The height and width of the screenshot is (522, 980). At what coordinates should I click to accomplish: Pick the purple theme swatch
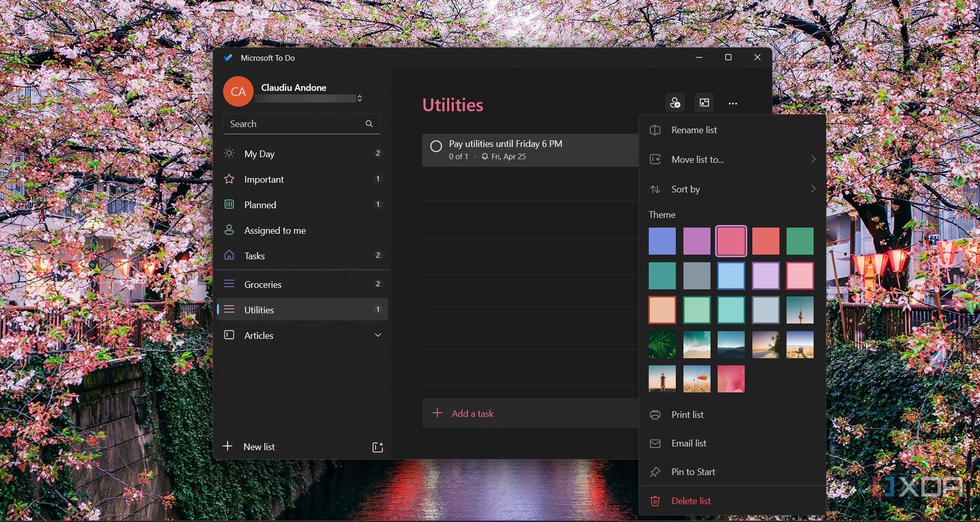point(697,241)
